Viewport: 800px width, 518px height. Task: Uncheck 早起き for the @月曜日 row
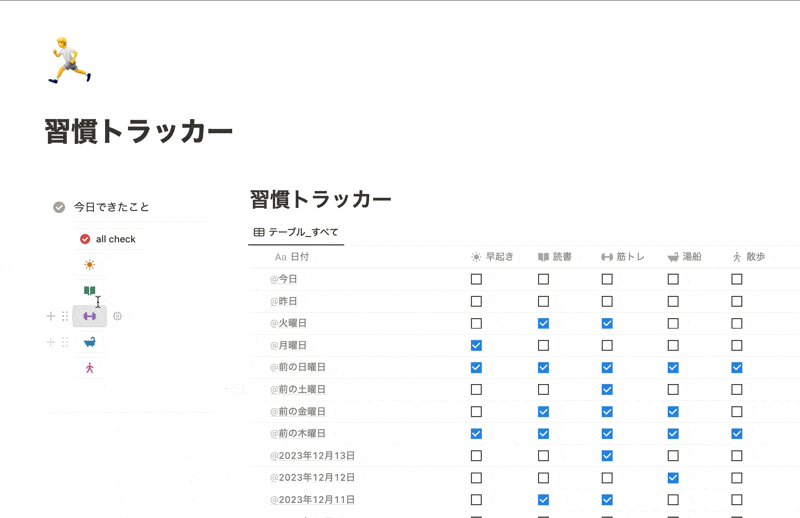[476, 346]
